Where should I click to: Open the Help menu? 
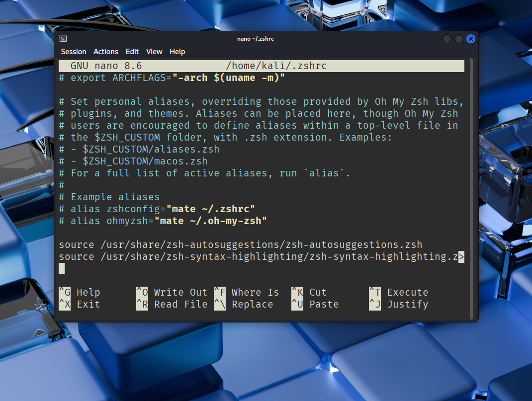[177, 52]
